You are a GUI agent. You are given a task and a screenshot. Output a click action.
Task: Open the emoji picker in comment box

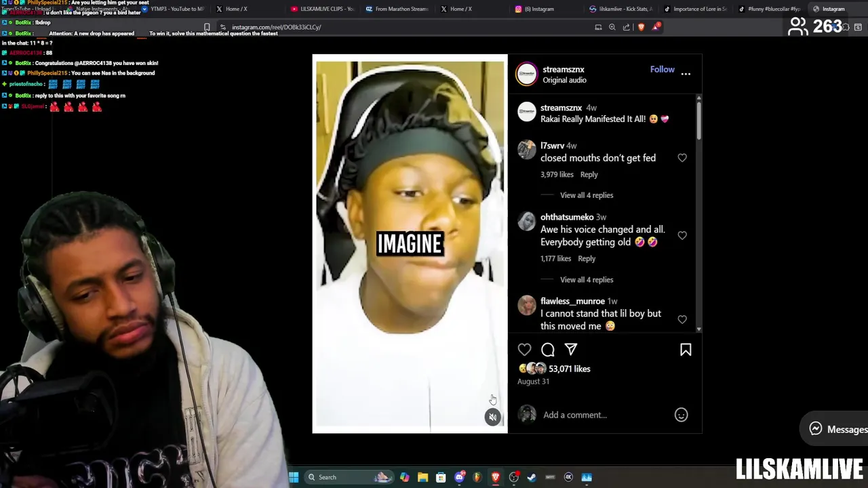click(x=681, y=415)
